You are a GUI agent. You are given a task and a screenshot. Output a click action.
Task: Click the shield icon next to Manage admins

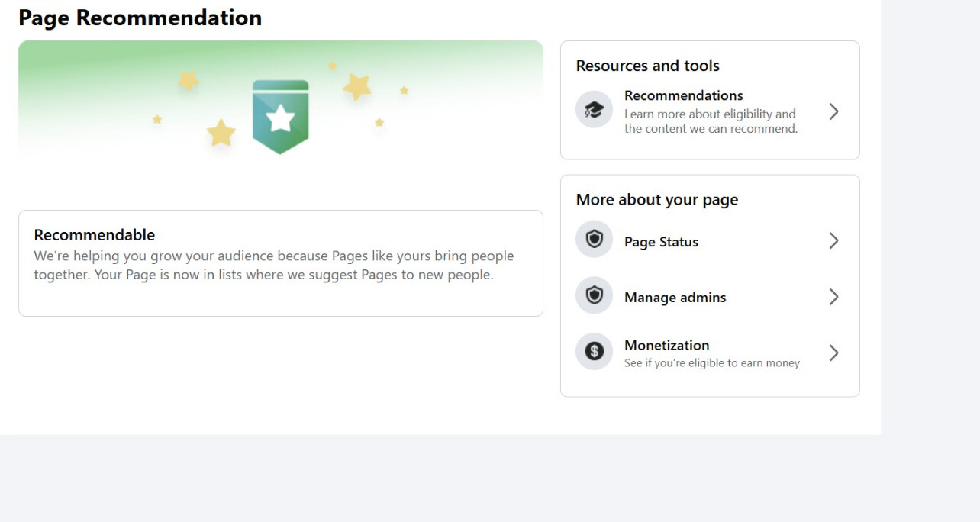(x=594, y=295)
